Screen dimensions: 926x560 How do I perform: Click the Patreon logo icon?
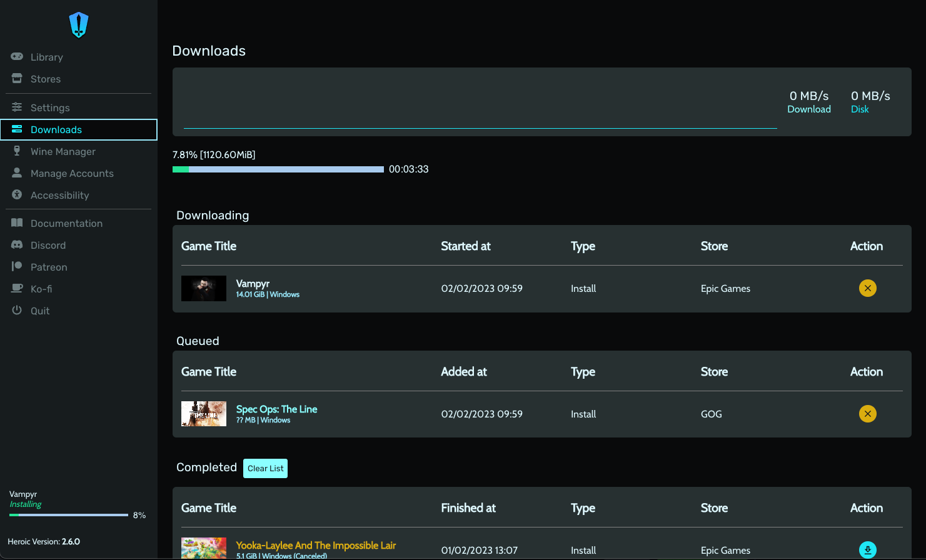click(17, 266)
